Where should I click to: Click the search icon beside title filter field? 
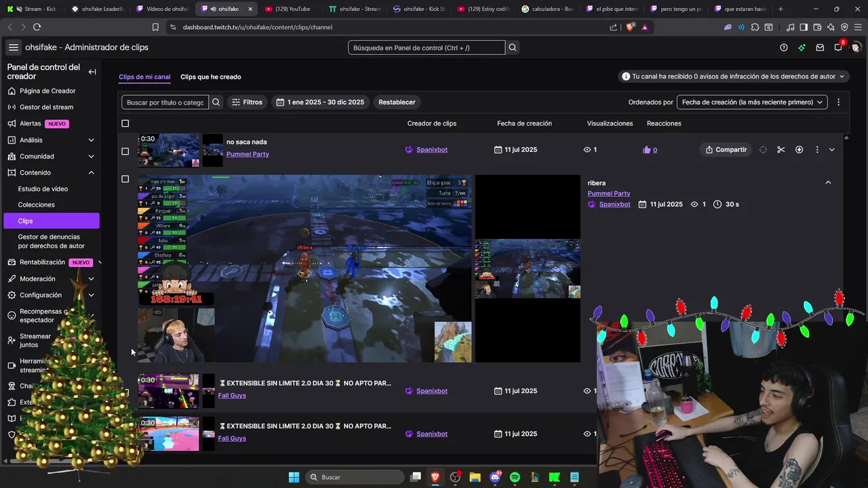coord(216,102)
